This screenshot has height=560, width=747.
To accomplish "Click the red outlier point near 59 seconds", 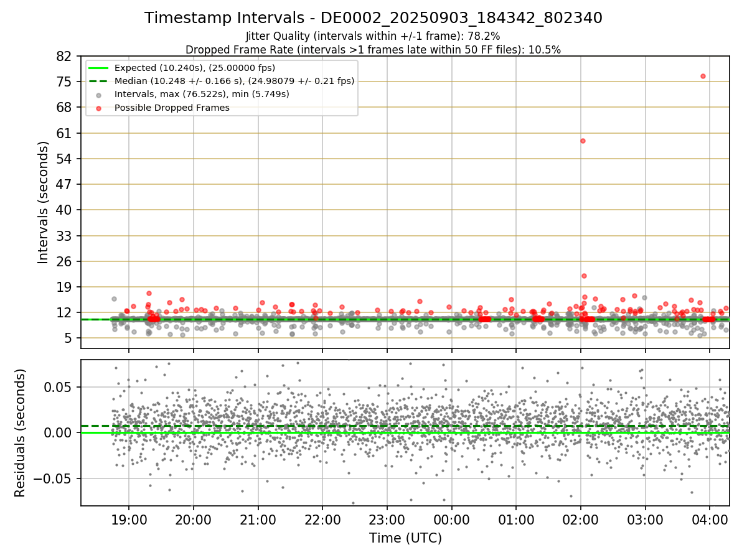I will coord(583,141).
